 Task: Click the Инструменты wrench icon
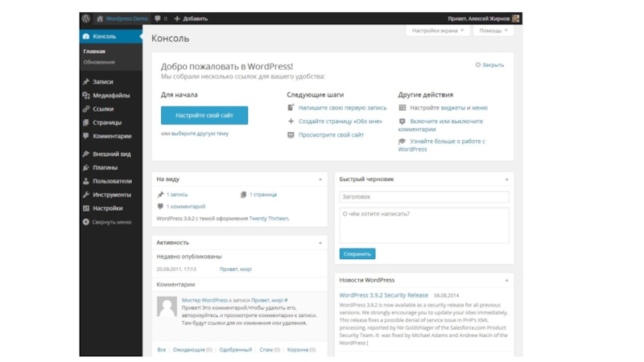[x=86, y=195]
